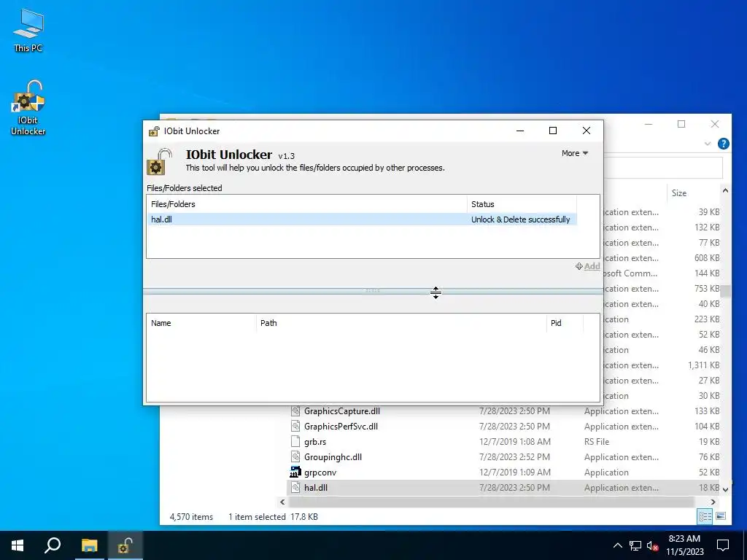Maximize the IObit Unlocker window
Viewport: 747px width, 560px height.
coord(553,131)
